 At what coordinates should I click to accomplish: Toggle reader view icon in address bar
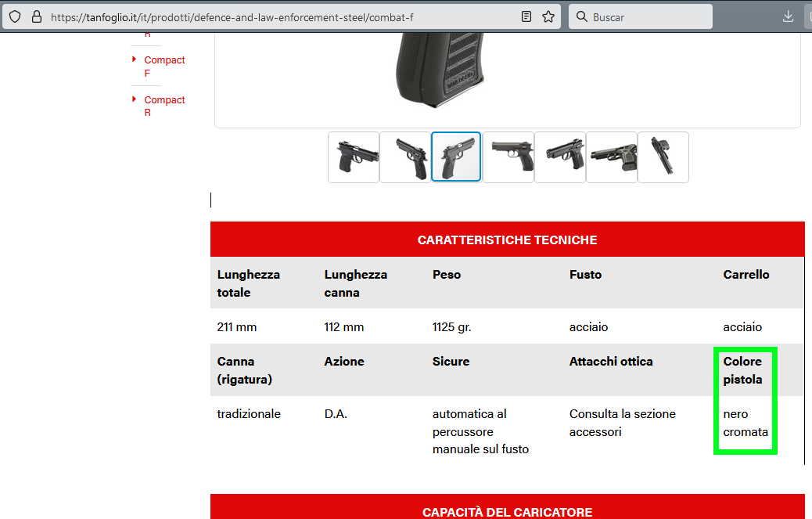[x=526, y=16]
